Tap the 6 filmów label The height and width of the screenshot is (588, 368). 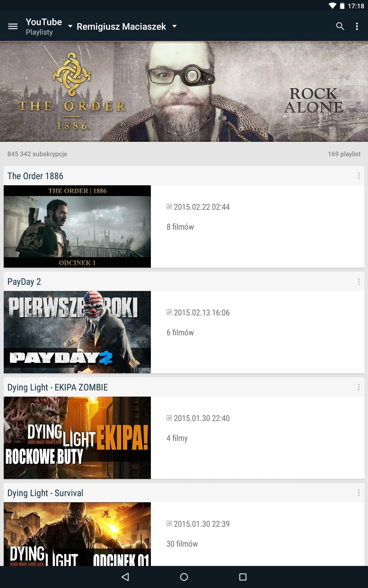click(x=180, y=333)
